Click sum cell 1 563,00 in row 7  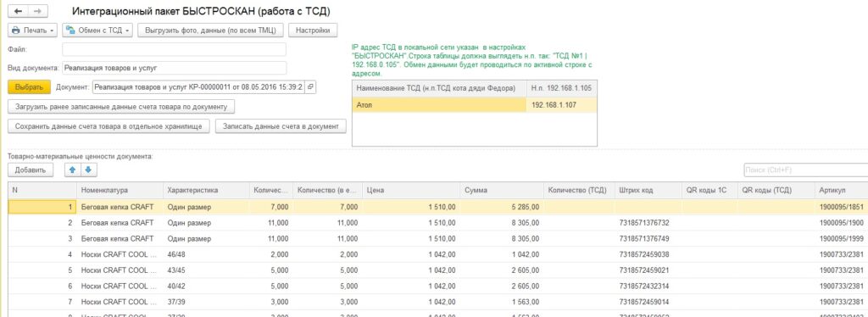tap(502, 302)
